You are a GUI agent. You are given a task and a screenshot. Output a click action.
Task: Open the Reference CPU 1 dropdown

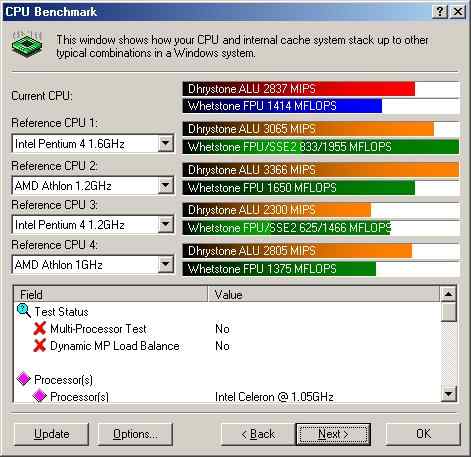tap(165, 144)
